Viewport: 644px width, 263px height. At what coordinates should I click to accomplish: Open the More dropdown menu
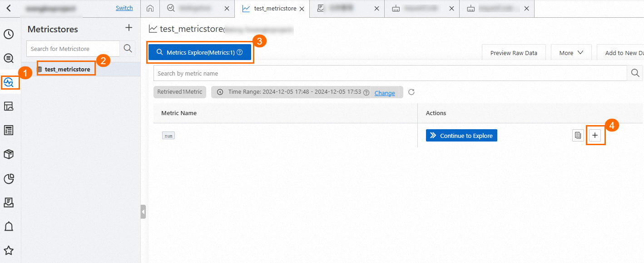pyautogui.click(x=571, y=53)
